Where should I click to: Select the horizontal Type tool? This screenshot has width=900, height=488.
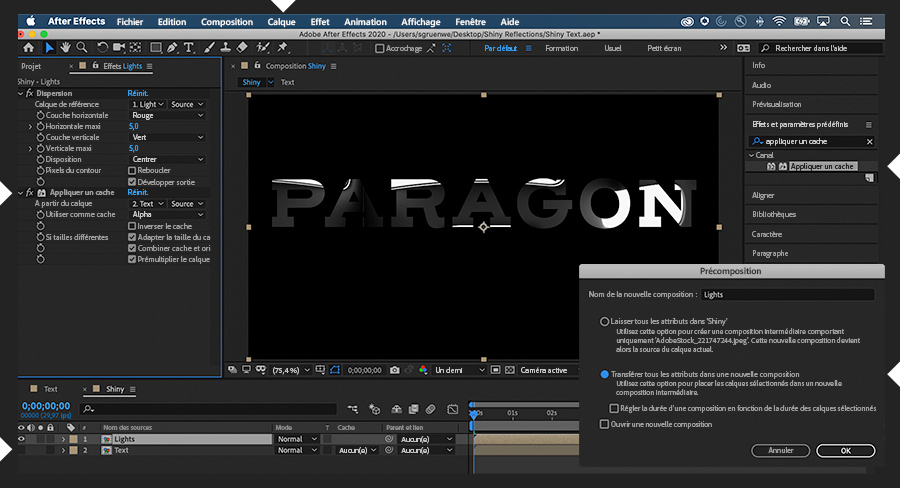point(189,47)
